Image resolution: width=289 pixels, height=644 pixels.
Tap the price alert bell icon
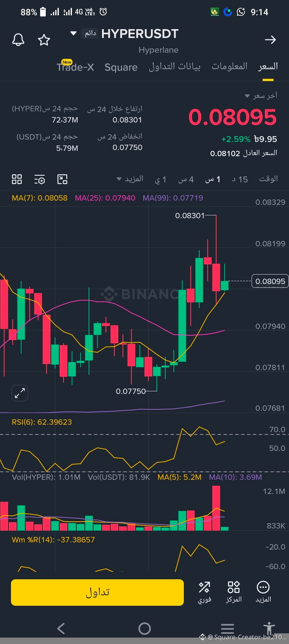[18, 40]
